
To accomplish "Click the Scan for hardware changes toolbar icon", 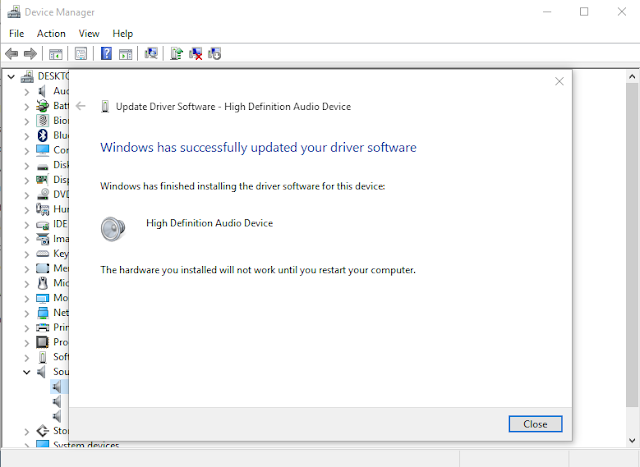I will 151,53.
